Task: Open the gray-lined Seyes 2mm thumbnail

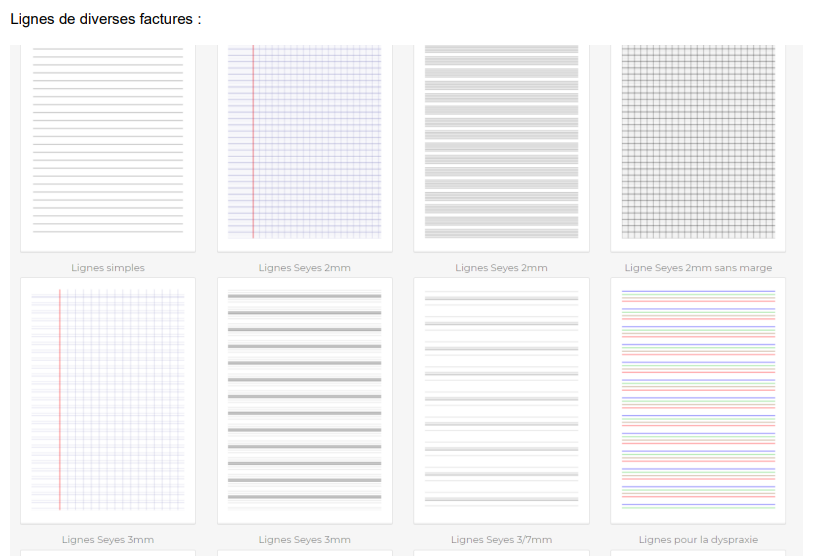Action: 501,147
